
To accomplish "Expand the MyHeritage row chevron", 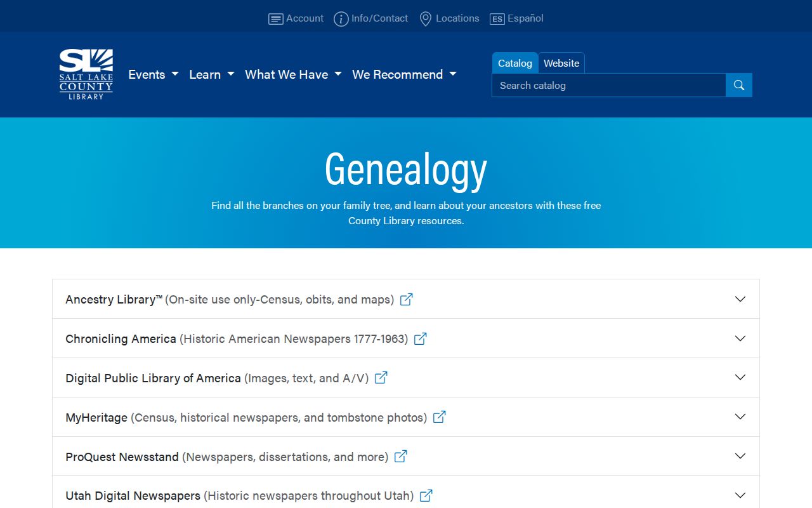I will click(740, 417).
